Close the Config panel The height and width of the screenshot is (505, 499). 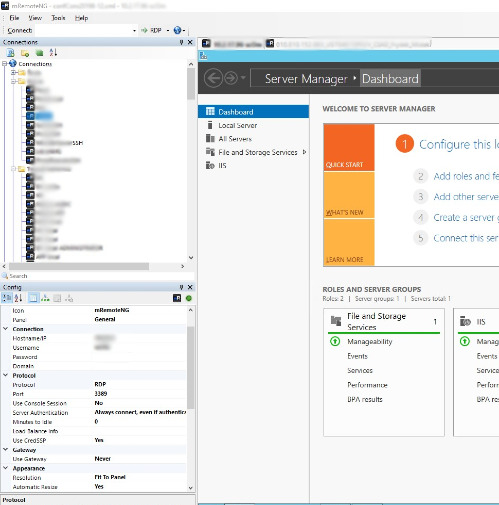click(x=190, y=287)
